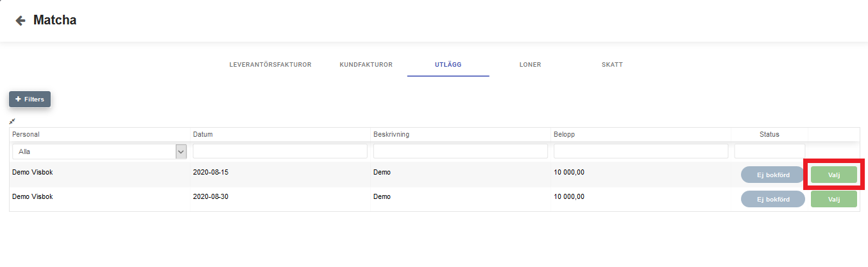Switch to the Leverantörsfakturor tab
The width and height of the screenshot is (868, 267).
tap(270, 65)
